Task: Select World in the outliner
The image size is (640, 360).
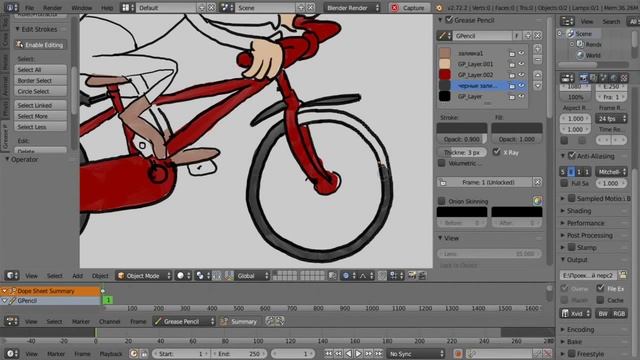Action: 593,55
